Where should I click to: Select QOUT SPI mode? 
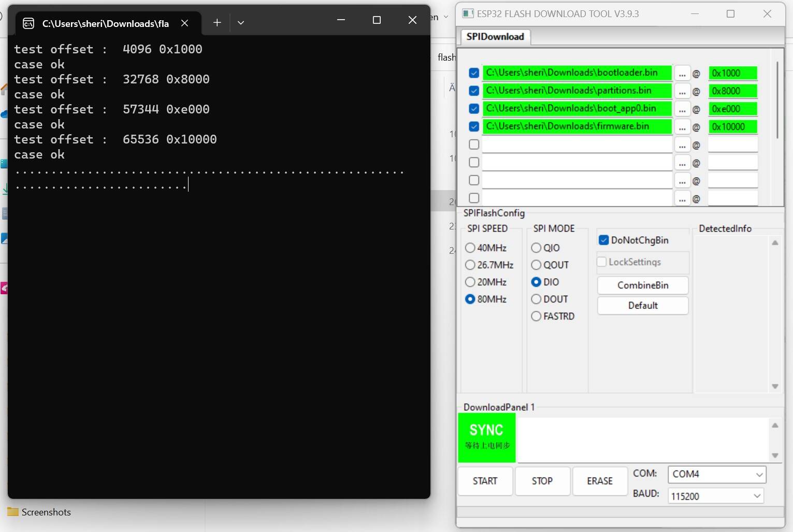(x=550, y=265)
